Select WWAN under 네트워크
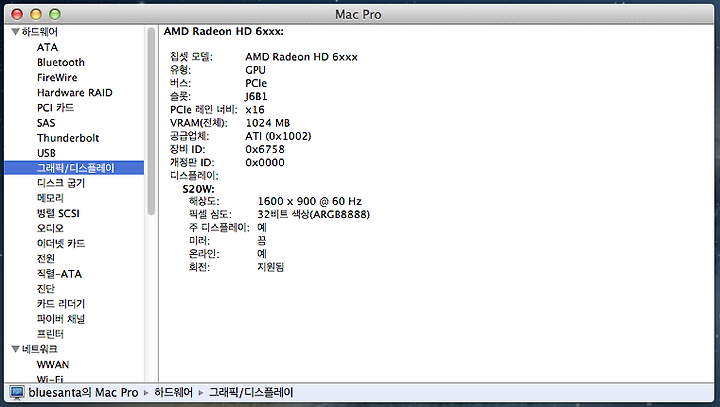Viewport: 720px width, 407px height. [53, 364]
